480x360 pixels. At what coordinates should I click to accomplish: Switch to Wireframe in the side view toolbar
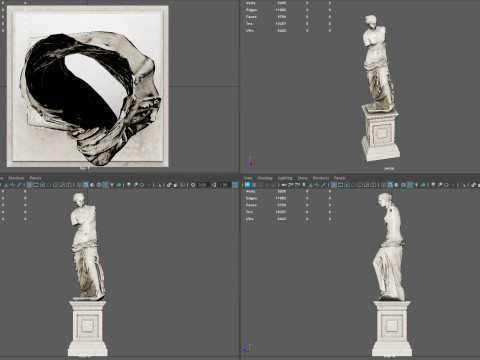pos(383,185)
